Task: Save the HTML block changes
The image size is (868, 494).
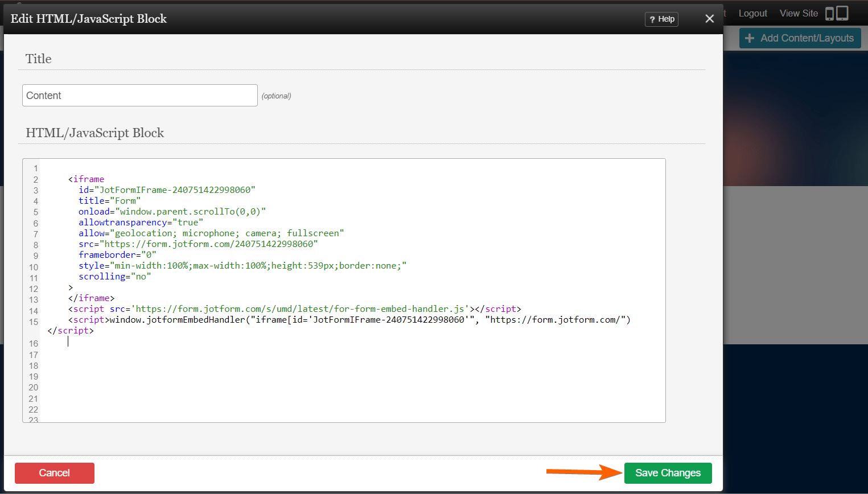Action: pyautogui.click(x=668, y=473)
